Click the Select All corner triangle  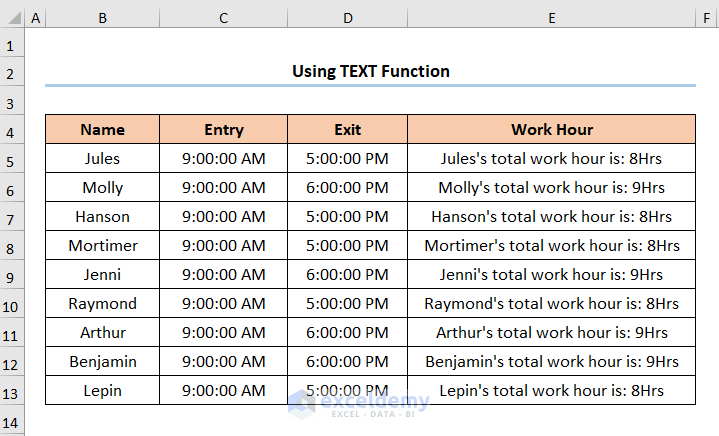point(13,18)
